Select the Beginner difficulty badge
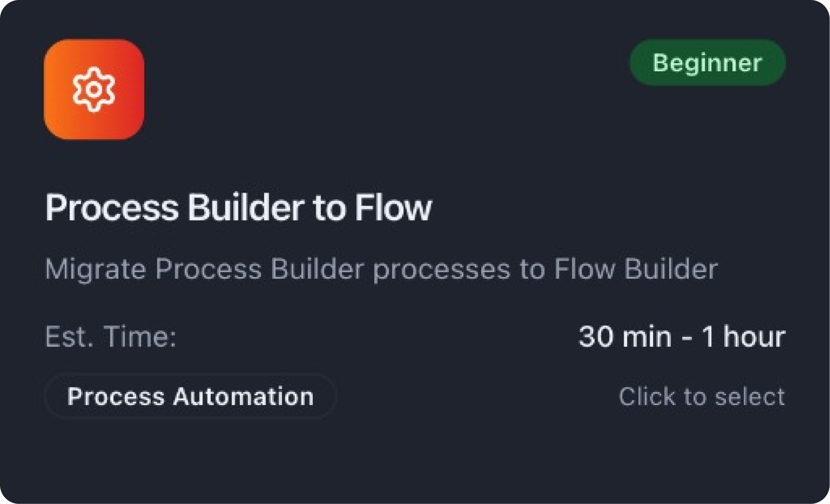 [x=707, y=63]
